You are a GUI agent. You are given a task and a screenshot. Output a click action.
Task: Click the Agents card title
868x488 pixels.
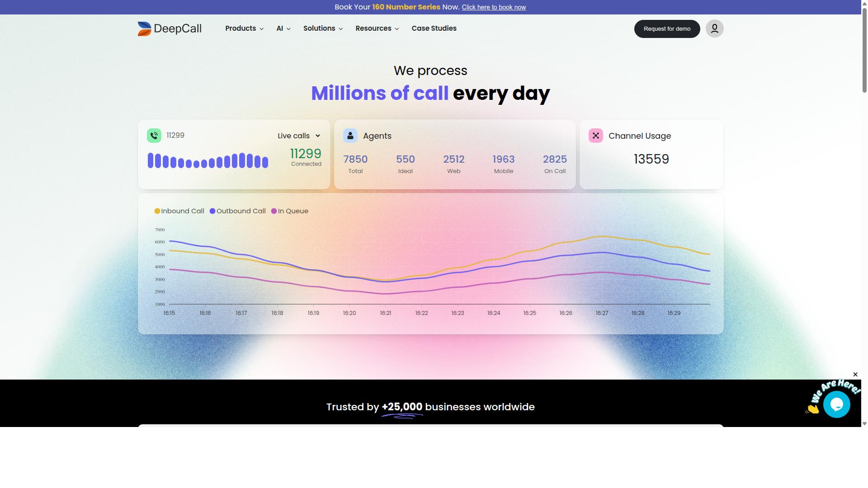pos(377,136)
